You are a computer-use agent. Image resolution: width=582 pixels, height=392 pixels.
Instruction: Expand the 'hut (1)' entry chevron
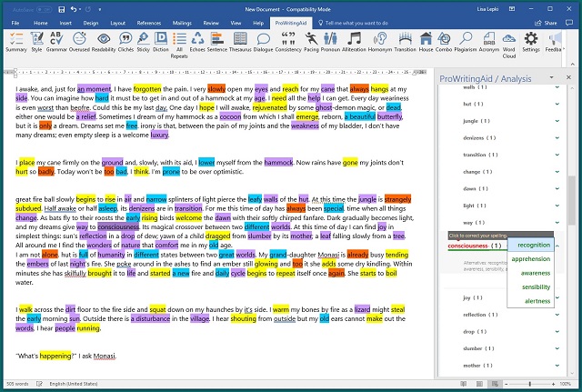pyautogui.click(x=557, y=104)
